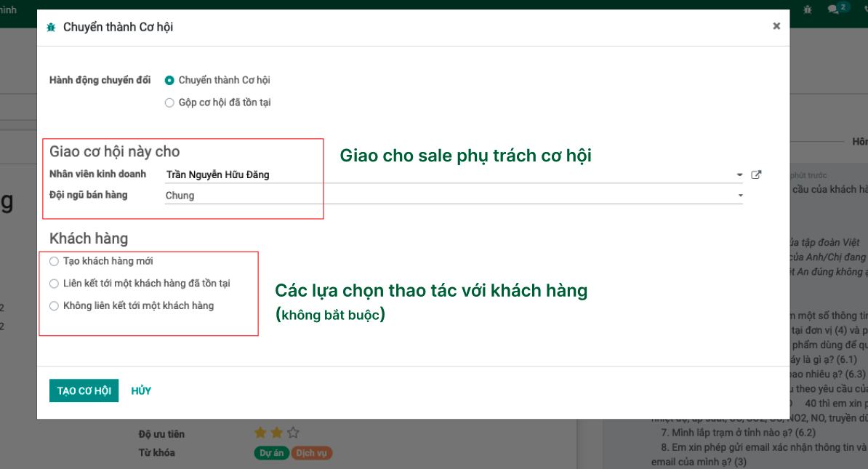Expand the Đội ngũ bán hàng dropdown arrow

click(740, 196)
